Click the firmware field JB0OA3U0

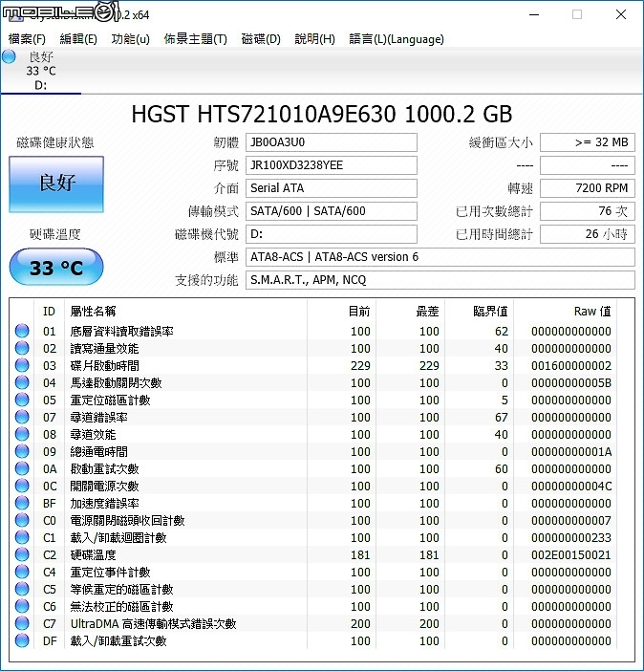332,142
